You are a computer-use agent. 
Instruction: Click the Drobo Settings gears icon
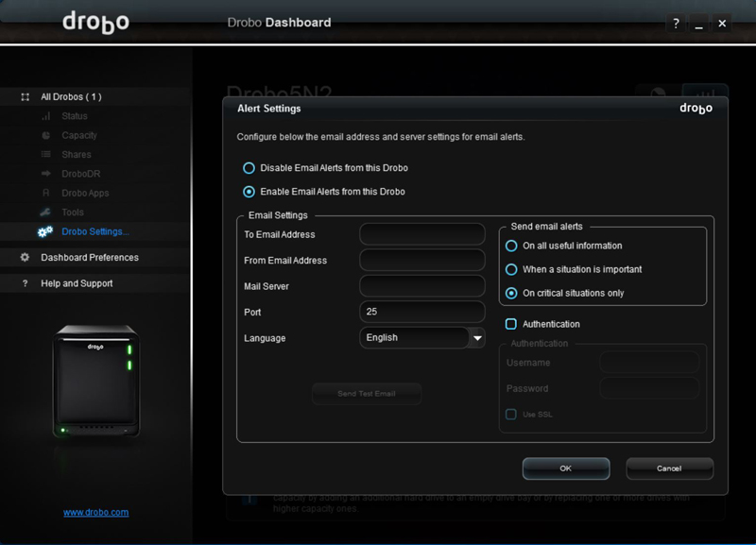click(45, 231)
